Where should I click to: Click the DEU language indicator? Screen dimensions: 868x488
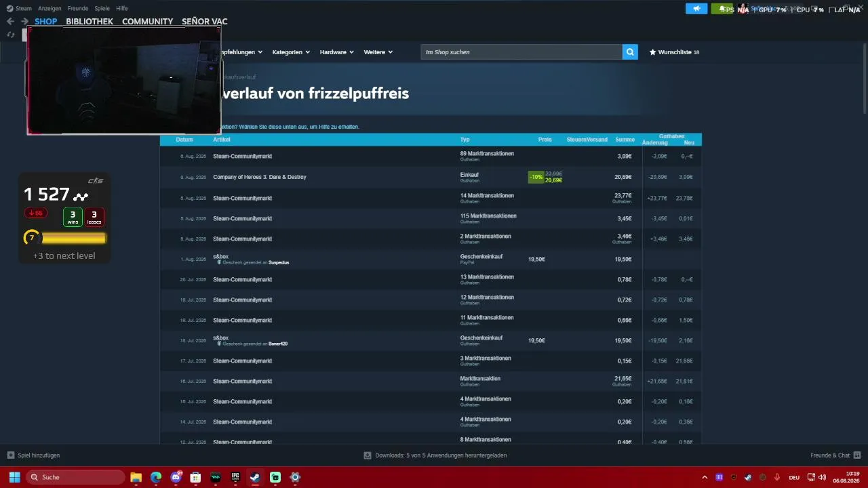click(x=794, y=477)
